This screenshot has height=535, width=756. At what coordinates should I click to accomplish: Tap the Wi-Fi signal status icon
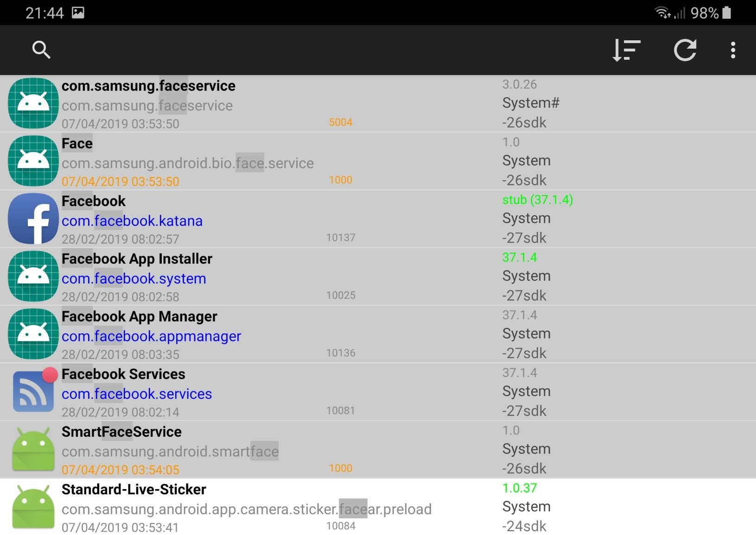(662, 13)
